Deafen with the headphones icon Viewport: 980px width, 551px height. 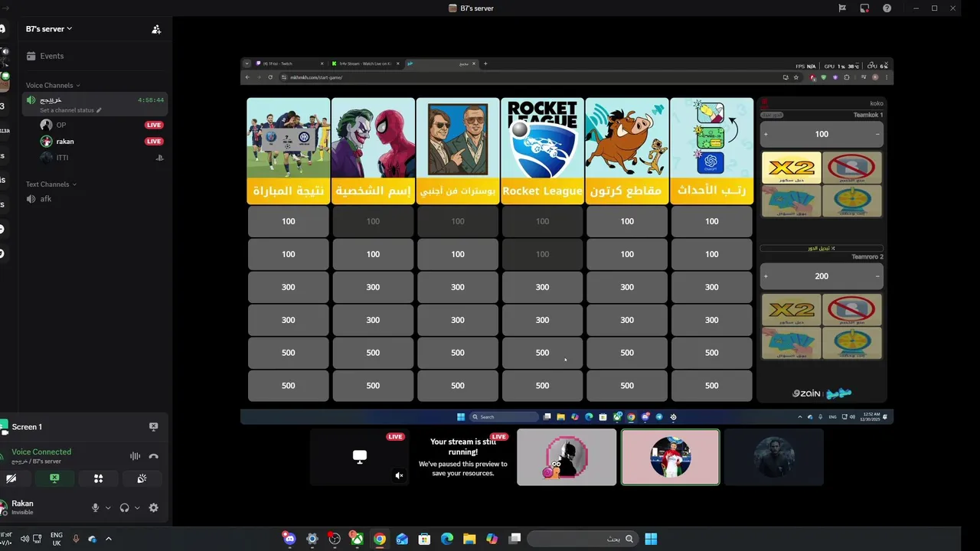[125, 507]
